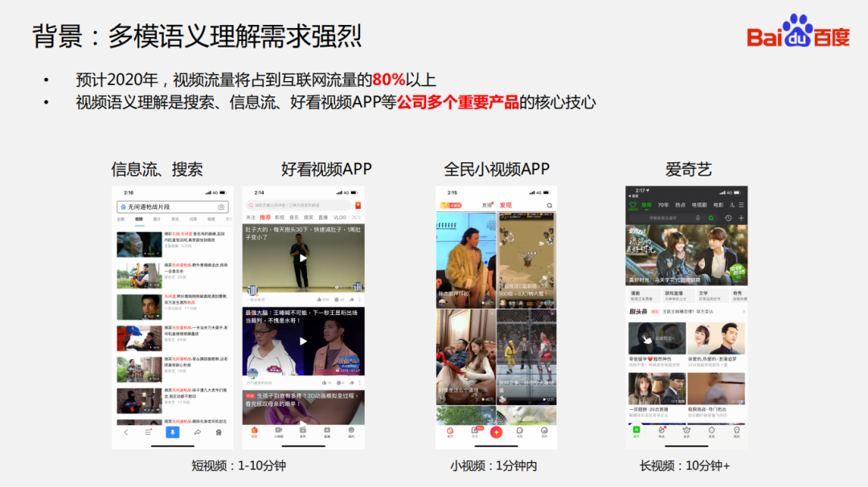Tap the messages bubble icon in Quanmin bottom bar
The width and height of the screenshot is (868, 487).
tap(520, 432)
